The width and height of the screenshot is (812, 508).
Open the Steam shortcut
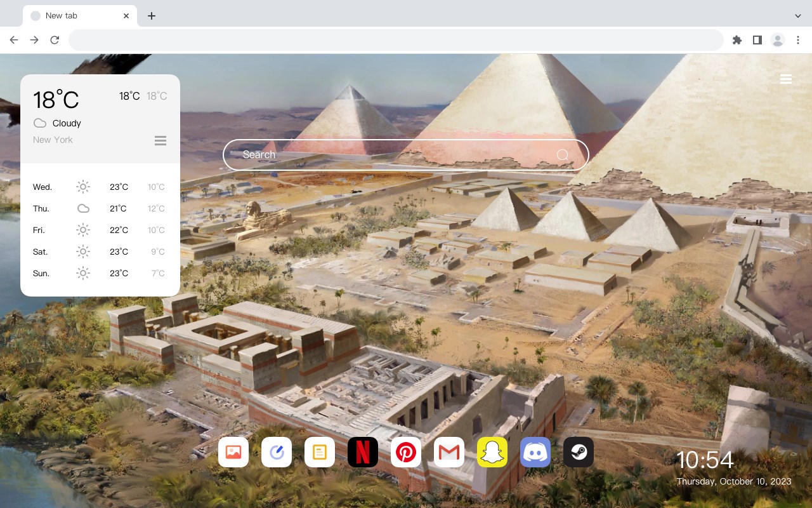[579, 452]
